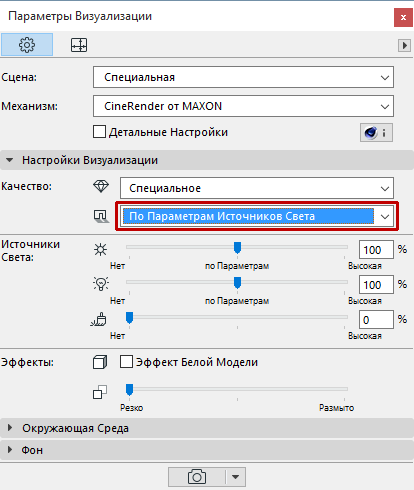Viewport: 414px width, 490px height.
Task: Click the depth of field squares icon
Action: coord(100,392)
